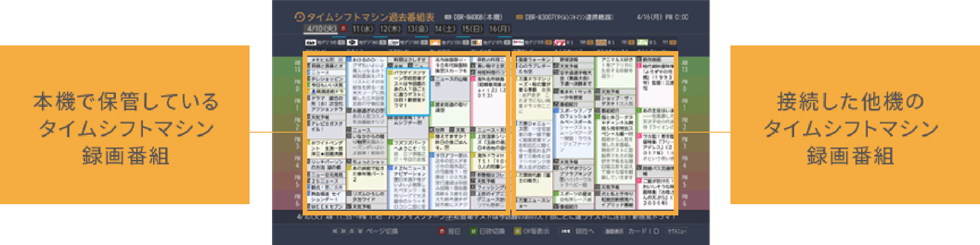980x245 pixels.
Task: Pick the green channel logo in header
Action: point(642,42)
